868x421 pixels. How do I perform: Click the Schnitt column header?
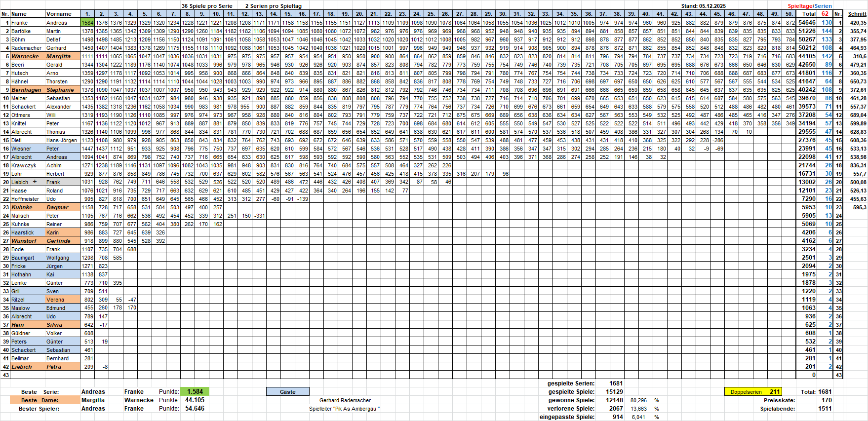[857, 14]
